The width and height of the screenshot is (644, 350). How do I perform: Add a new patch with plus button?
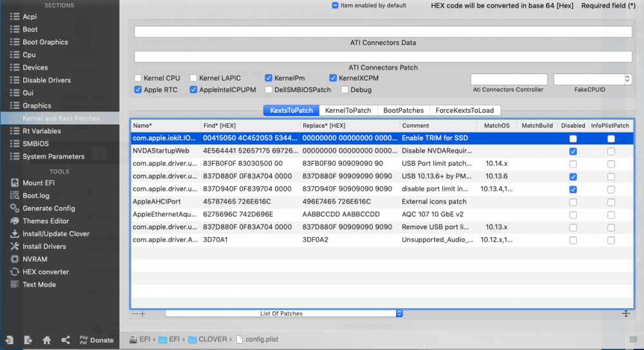(142, 314)
